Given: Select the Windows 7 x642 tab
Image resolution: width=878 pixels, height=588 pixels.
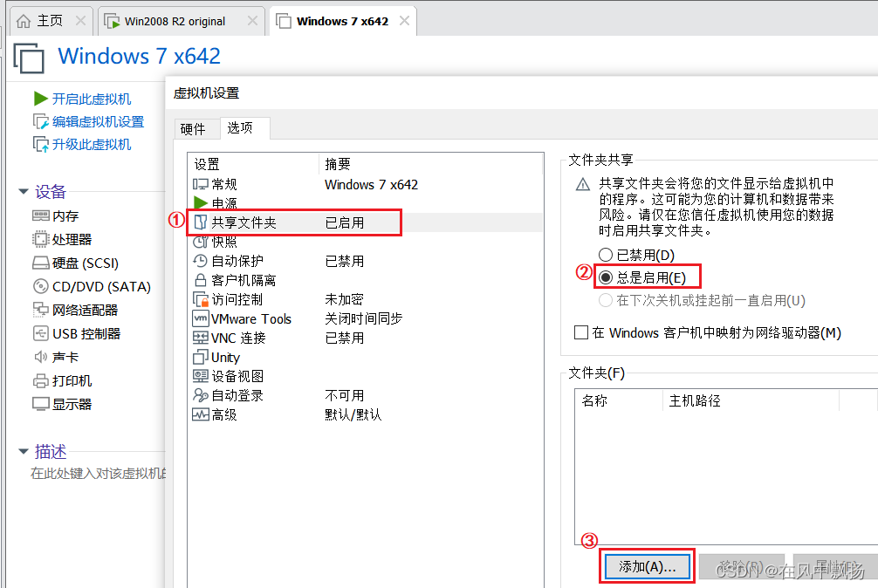Looking at the screenshot, I should 342,21.
